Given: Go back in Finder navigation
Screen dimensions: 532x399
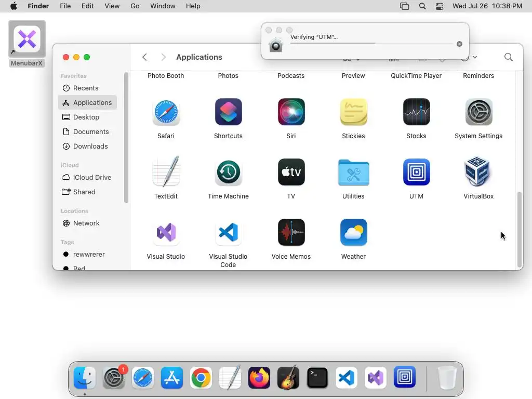Looking at the screenshot, I should pos(144,57).
